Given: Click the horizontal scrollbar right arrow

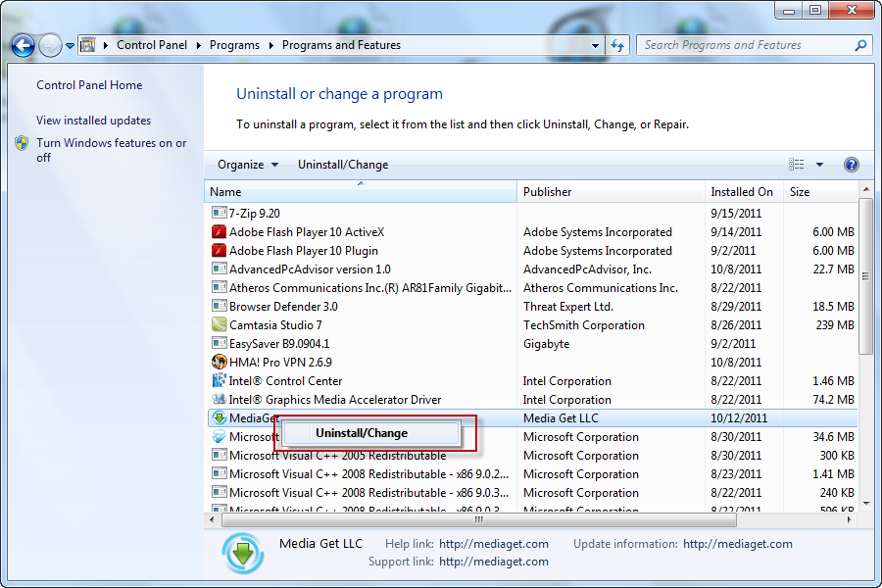Looking at the screenshot, I should coord(850,519).
